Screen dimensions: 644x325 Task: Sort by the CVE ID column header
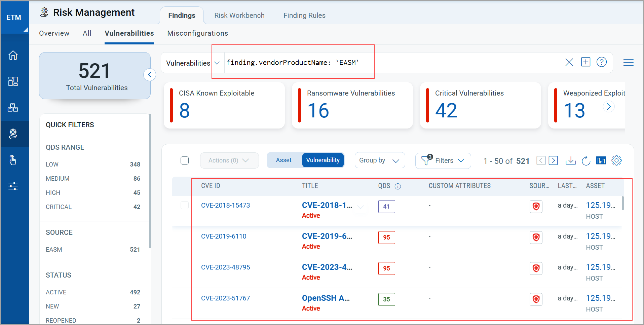pos(211,186)
